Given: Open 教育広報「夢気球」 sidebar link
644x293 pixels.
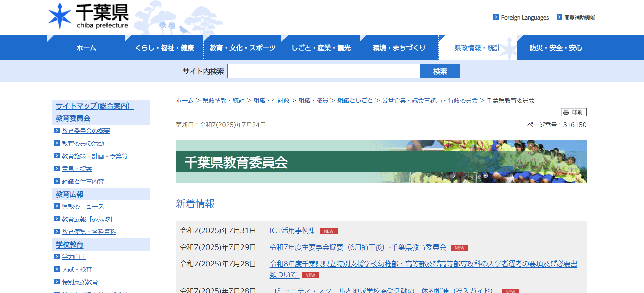Looking at the screenshot, I should tap(89, 219).
